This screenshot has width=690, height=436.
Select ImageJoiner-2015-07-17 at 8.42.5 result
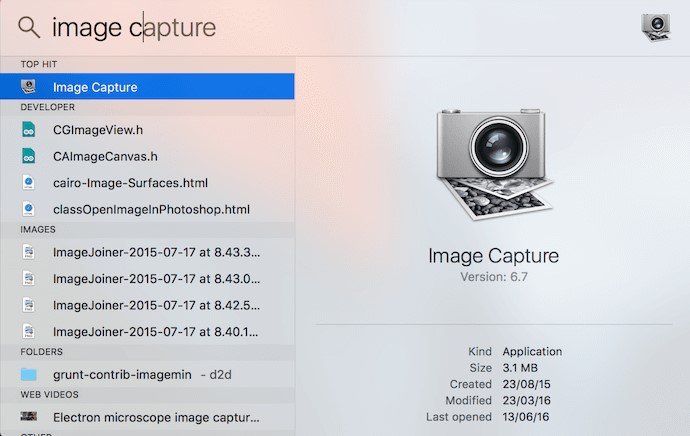click(147, 305)
